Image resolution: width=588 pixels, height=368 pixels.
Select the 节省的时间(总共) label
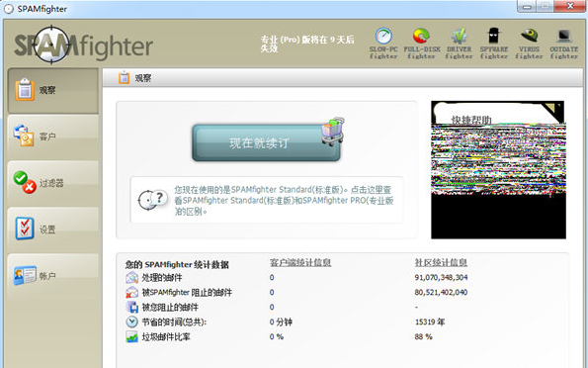pyautogui.click(x=174, y=322)
